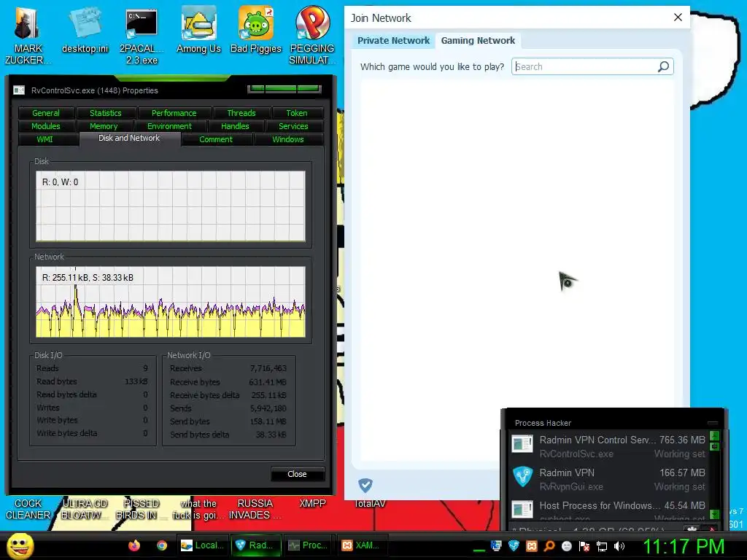The image size is (747, 560).
Task: Click the Radmin VPN tray icon
Action: (514, 545)
